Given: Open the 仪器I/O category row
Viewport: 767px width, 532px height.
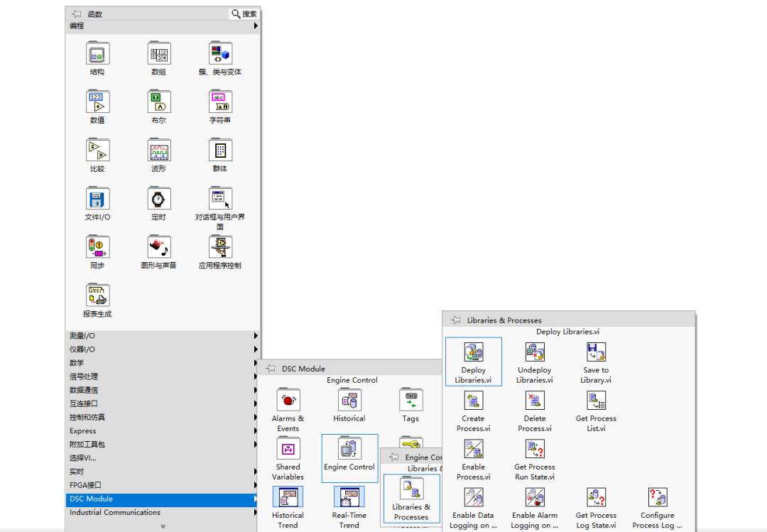Looking at the screenshot, I should coord(163,349).
